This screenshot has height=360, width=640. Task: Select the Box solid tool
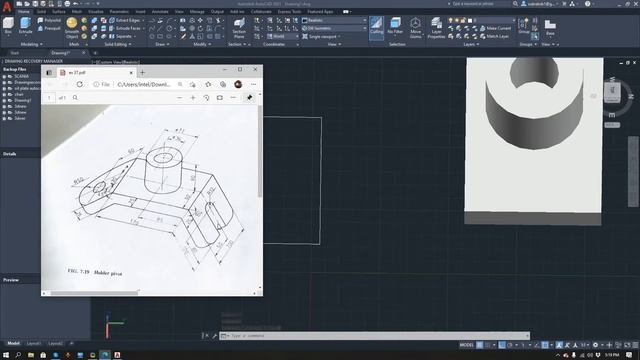[8, 26]
